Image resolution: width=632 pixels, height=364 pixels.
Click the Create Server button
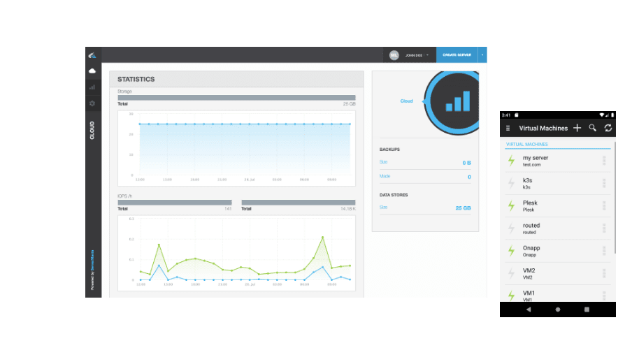[457, 54]
